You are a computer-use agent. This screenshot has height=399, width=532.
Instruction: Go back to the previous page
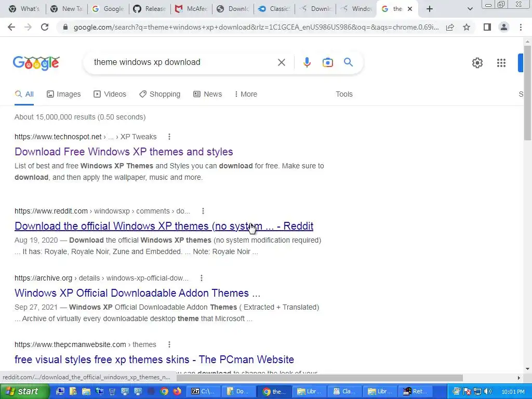pos(11,27)
